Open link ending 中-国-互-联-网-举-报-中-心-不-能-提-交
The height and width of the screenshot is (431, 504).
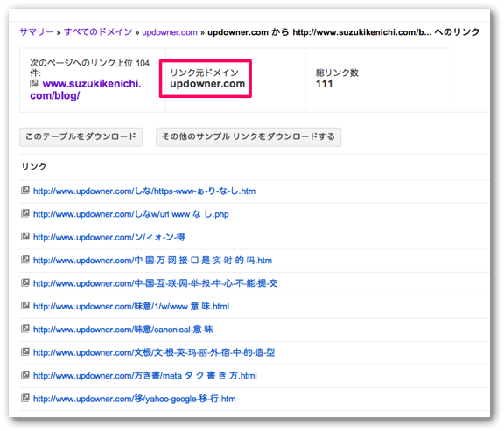pos(155,283)
